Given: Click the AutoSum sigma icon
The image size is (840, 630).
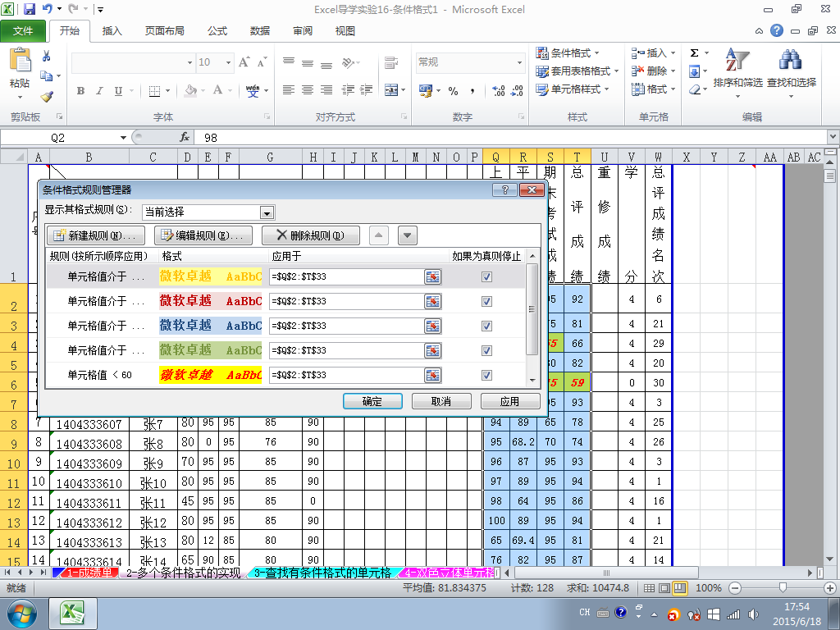Looking at the screenshot, I should click(694, 53).
